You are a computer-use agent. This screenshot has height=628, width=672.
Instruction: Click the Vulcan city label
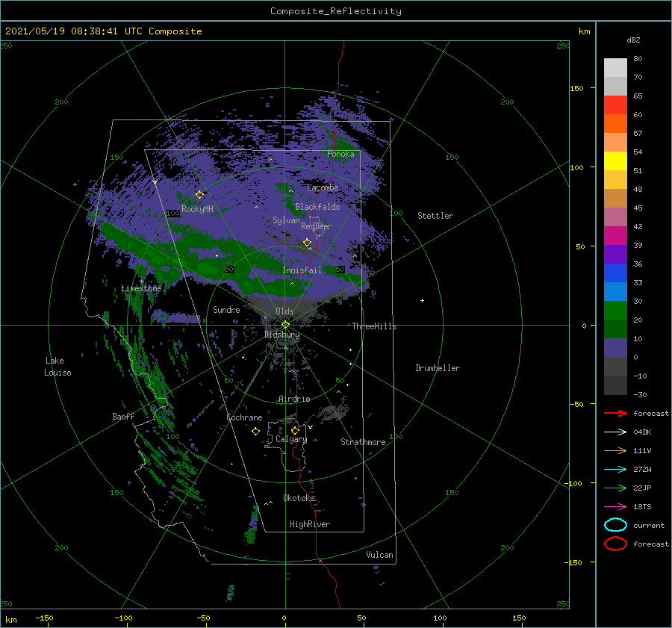coord(379,555)
